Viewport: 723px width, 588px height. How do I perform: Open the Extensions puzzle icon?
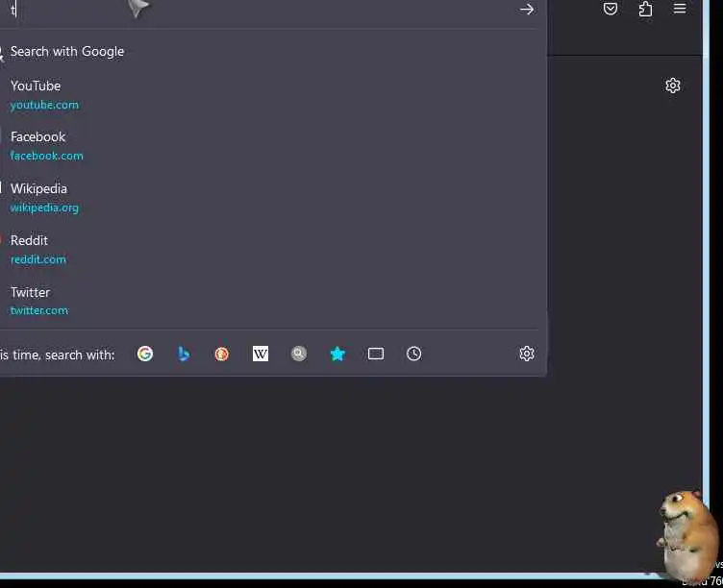coord(645,9)
